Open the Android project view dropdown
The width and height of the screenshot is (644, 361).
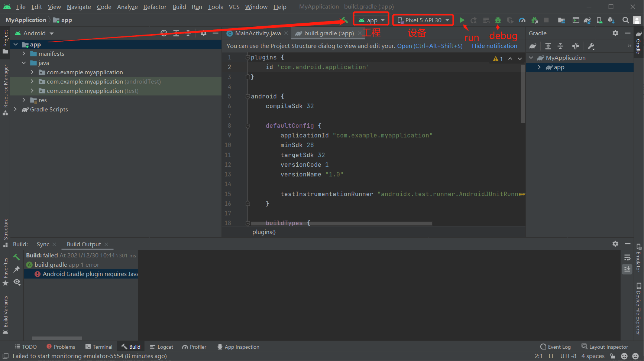click(34, 33)
